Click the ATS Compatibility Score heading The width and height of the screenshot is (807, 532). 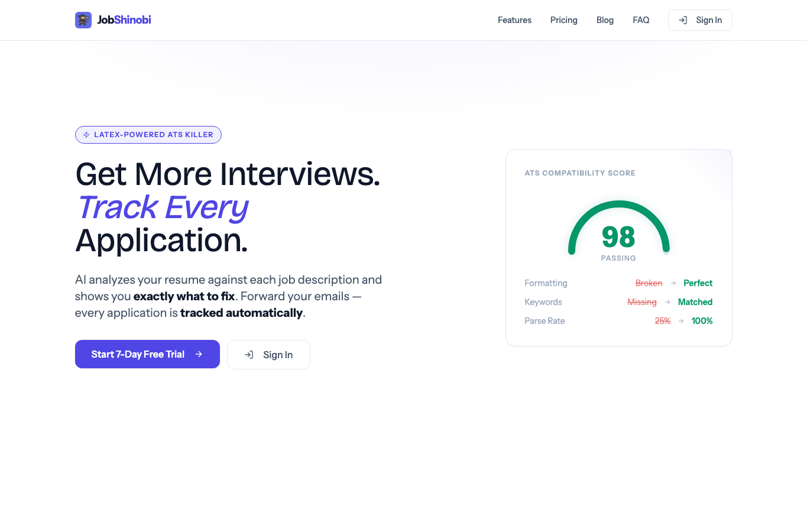tap(580, 173)
